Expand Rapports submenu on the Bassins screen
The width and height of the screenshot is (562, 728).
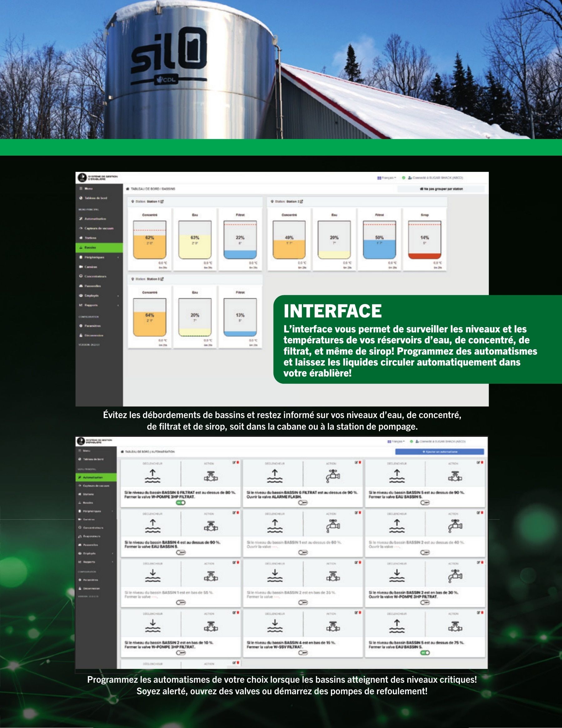click(x=99, y=305)
